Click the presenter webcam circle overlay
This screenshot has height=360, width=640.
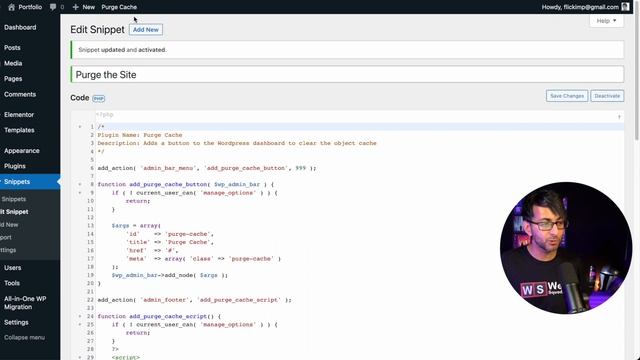[566, 248]
